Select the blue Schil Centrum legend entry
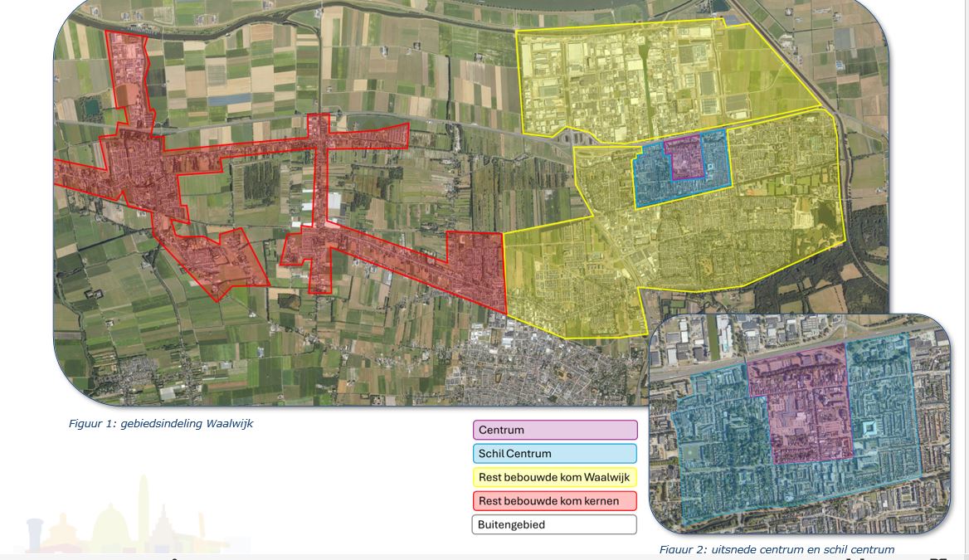This screenshot has height=560, width=969. (x=555, y=454)
